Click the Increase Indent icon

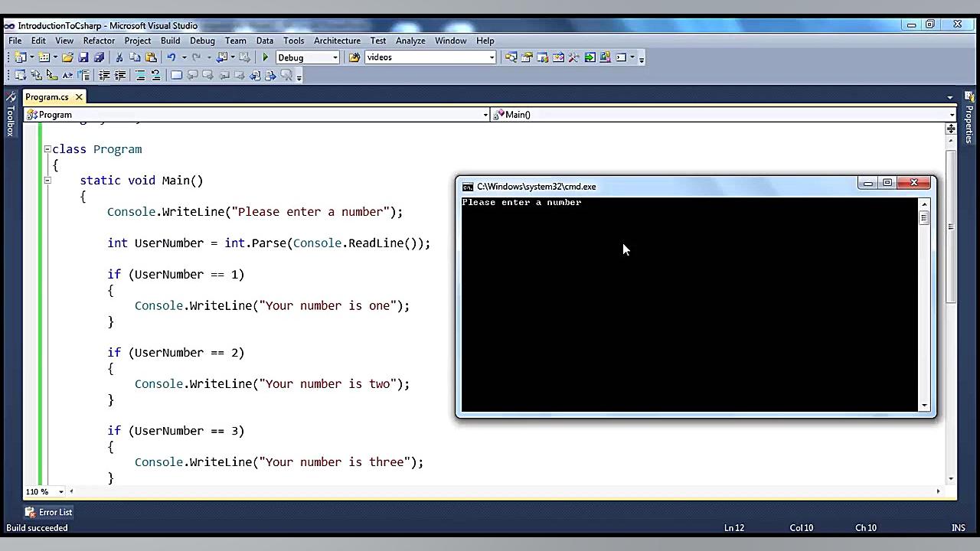[x=119, y=74]
